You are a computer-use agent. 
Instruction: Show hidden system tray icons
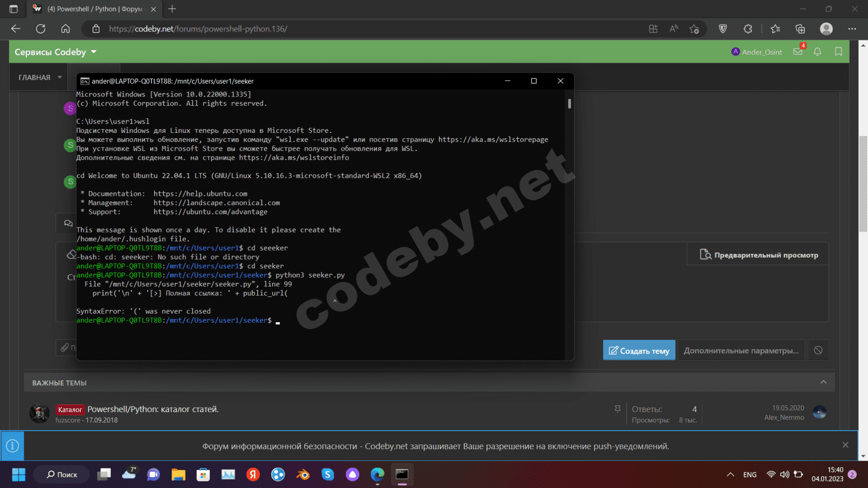(x=730, y=474)
